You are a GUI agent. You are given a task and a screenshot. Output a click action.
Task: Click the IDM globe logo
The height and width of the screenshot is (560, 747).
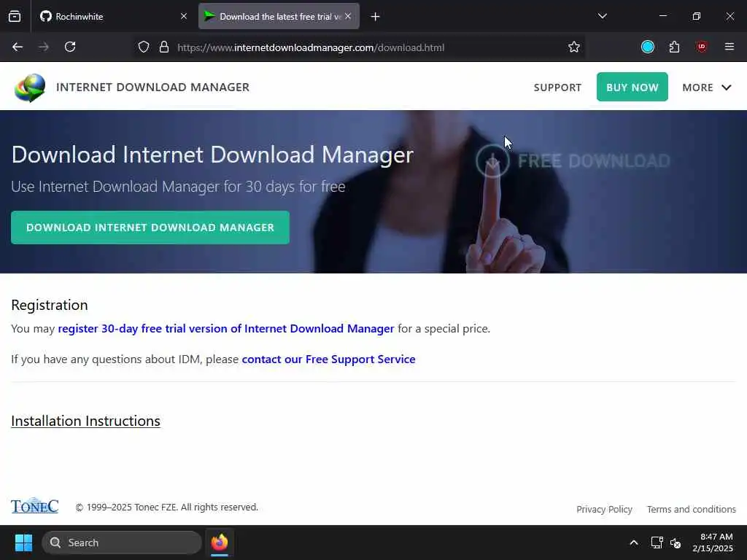(30, 87)
